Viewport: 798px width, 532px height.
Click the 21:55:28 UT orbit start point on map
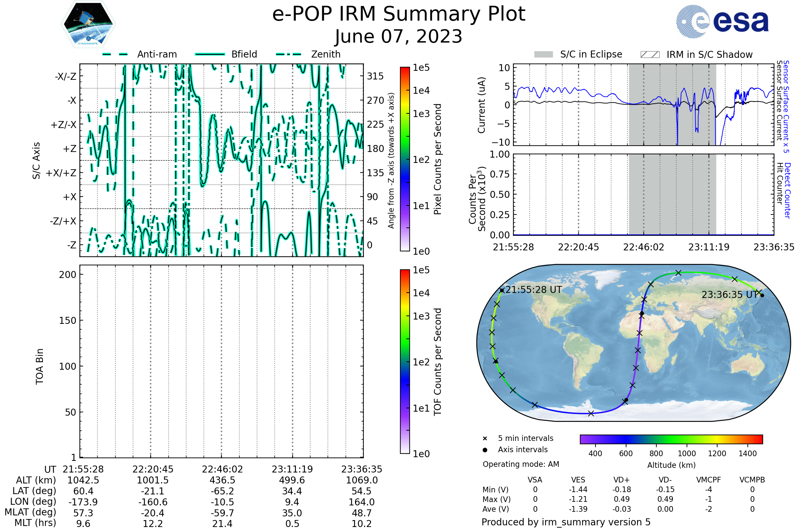[502, 290]
